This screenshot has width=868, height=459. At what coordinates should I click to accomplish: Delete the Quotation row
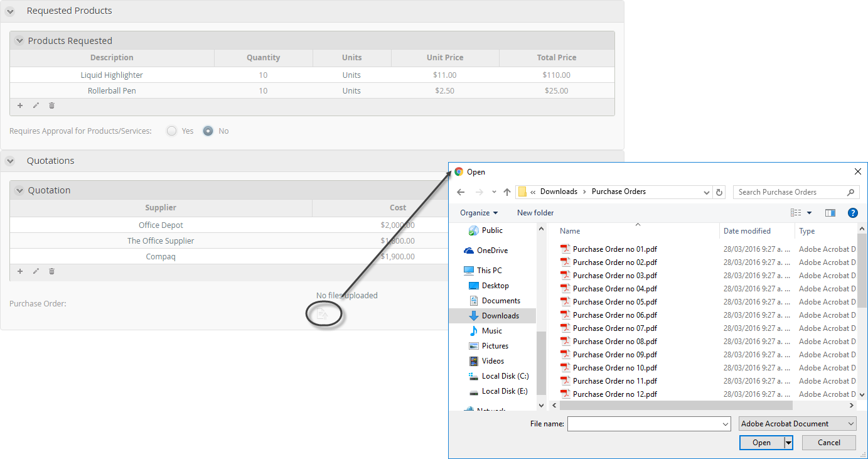click(52, 271)
